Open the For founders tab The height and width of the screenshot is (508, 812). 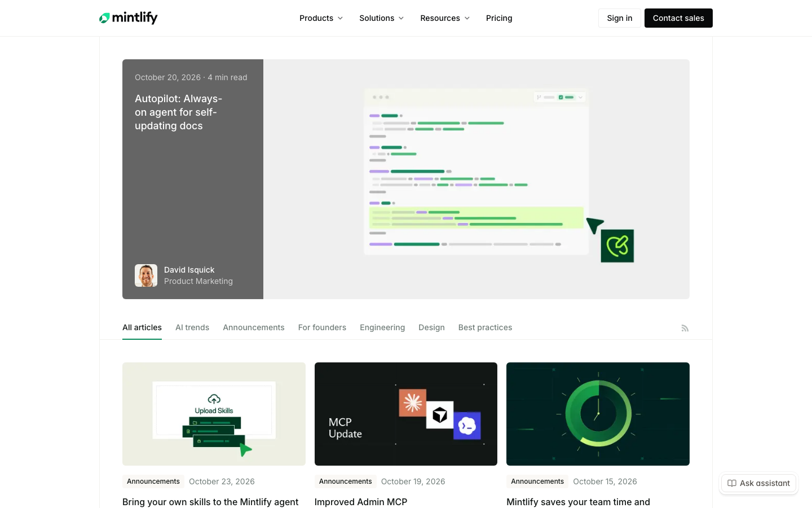[322, 327]
